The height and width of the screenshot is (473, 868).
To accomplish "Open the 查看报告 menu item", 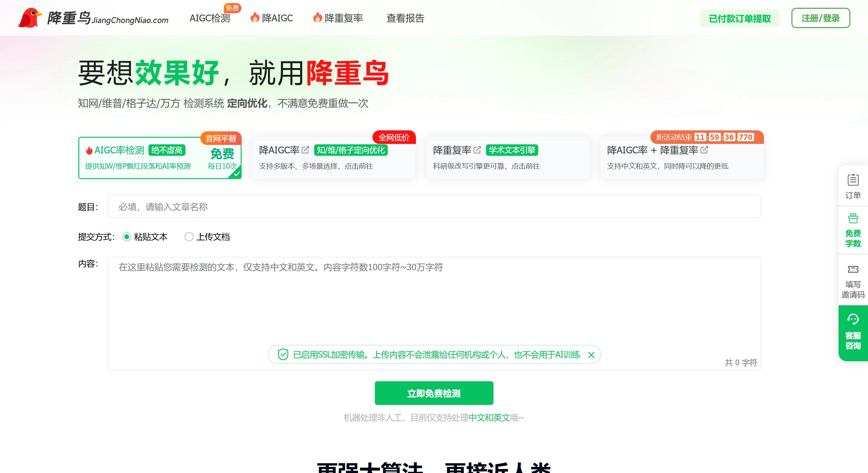I will 405,18.
